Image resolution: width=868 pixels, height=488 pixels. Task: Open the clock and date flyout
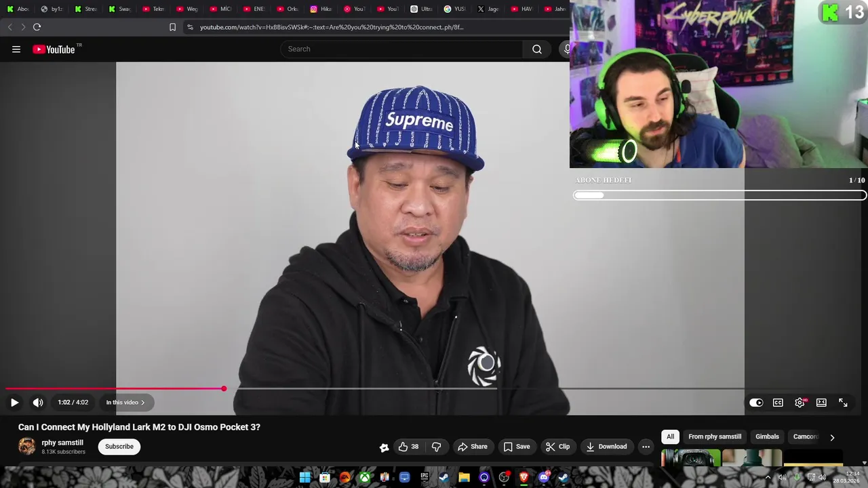[x=846, y=477]
